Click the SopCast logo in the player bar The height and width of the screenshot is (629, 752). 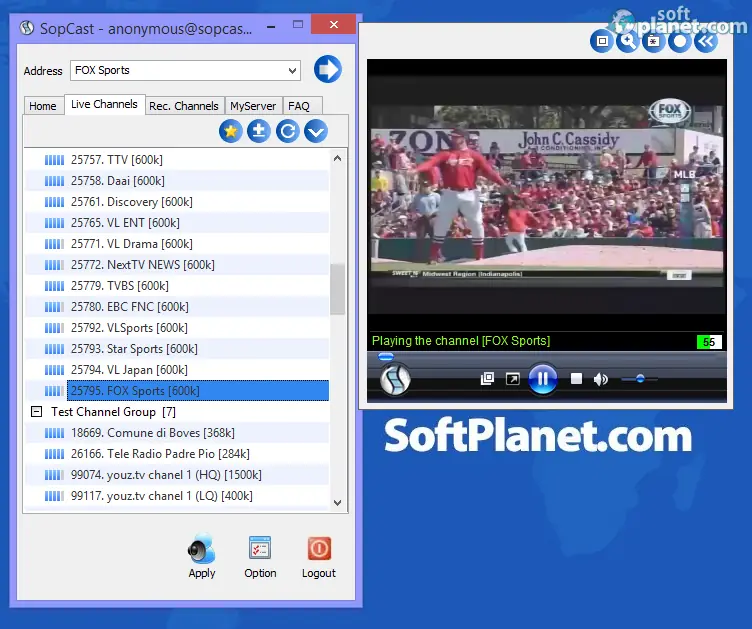tap(395, 380)
